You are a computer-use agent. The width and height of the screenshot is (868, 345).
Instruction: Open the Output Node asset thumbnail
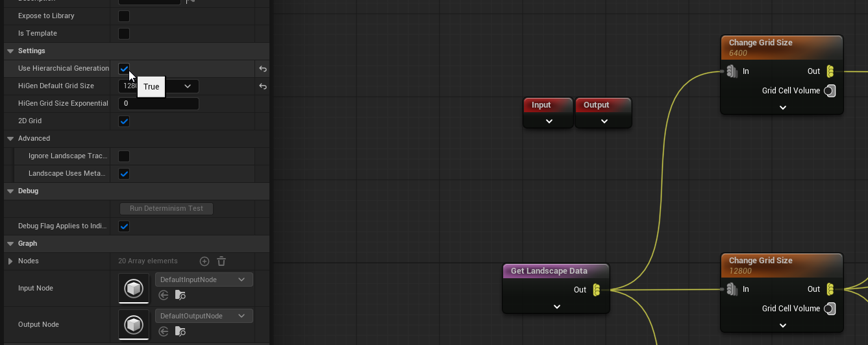point(134,324)
